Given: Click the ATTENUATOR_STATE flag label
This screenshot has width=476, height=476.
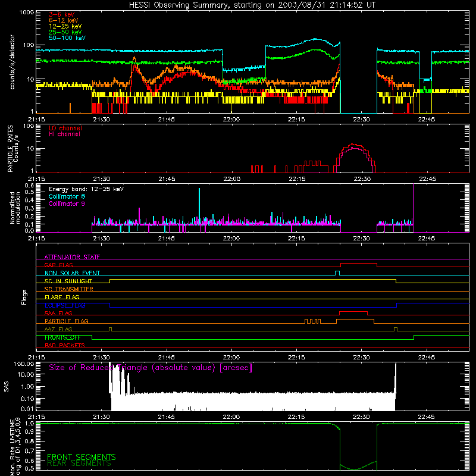Looking at the screenshot, I should [72, 257].
